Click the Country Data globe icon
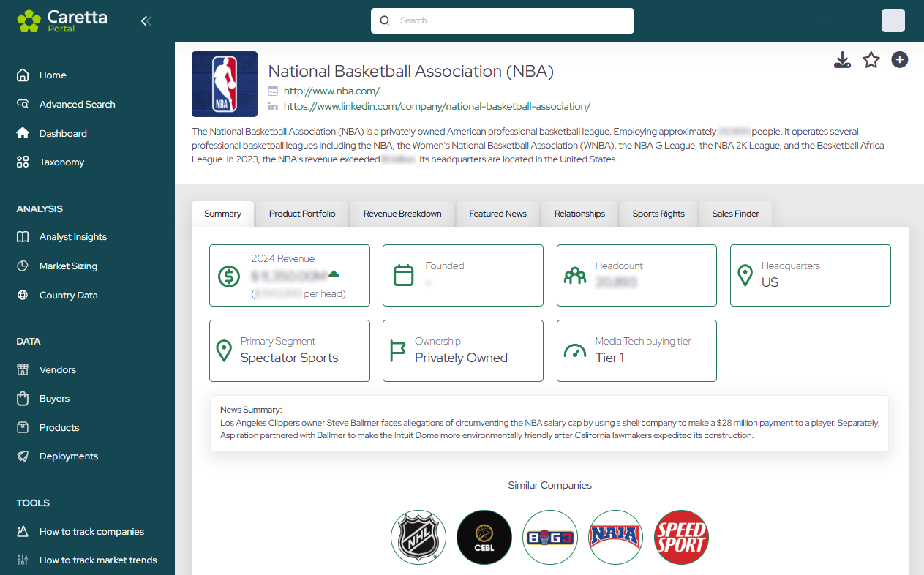924x575 pixels. 23,296
